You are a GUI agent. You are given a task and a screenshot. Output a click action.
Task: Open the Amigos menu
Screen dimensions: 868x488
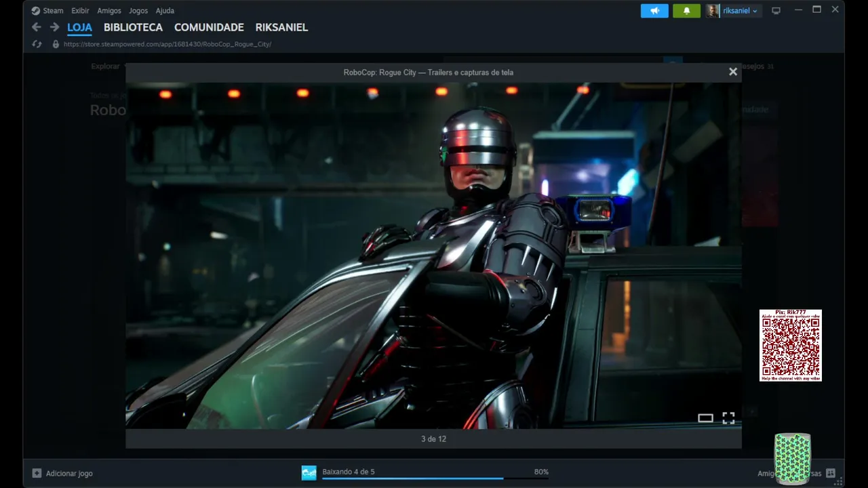point(108,11)
